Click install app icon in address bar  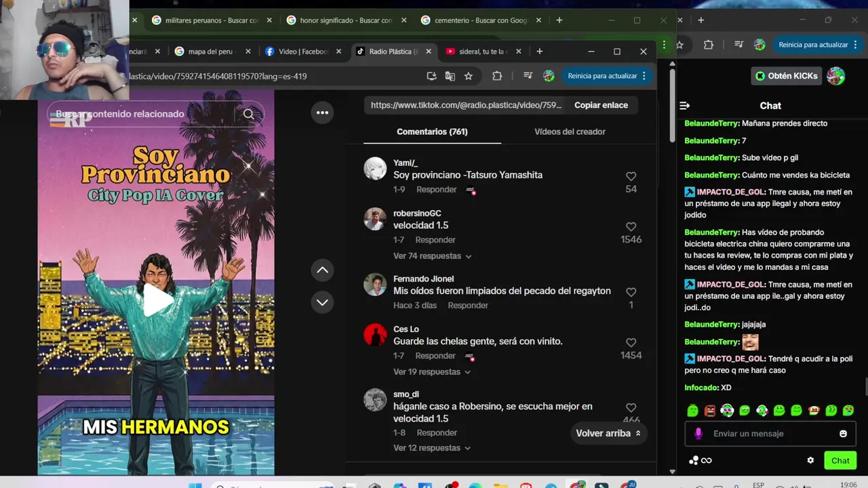(431, 76)
